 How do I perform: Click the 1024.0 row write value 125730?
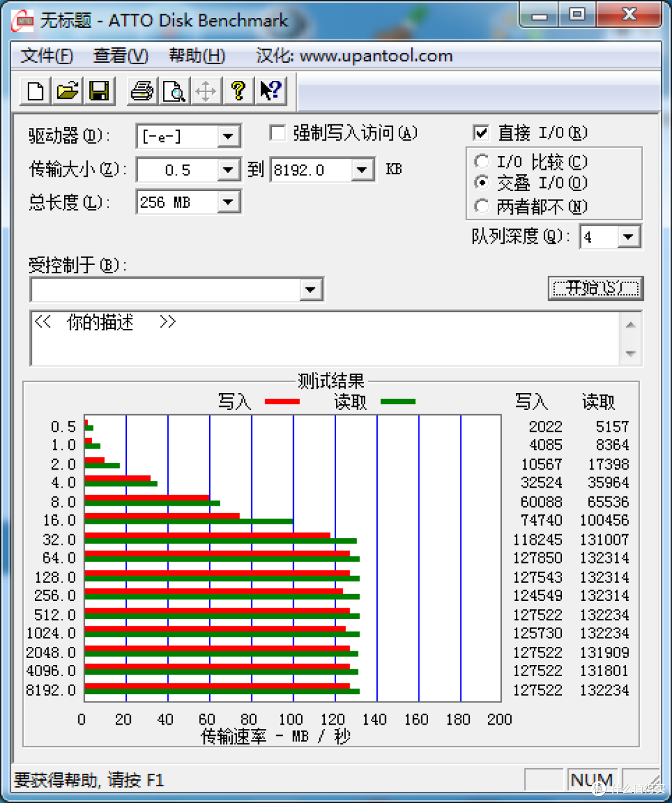coord(538,633)
